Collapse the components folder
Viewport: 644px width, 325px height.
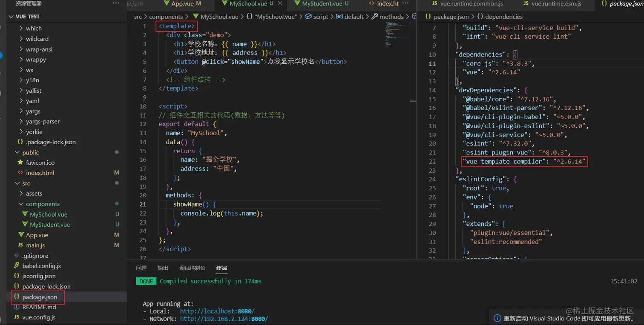click(21, 204)
